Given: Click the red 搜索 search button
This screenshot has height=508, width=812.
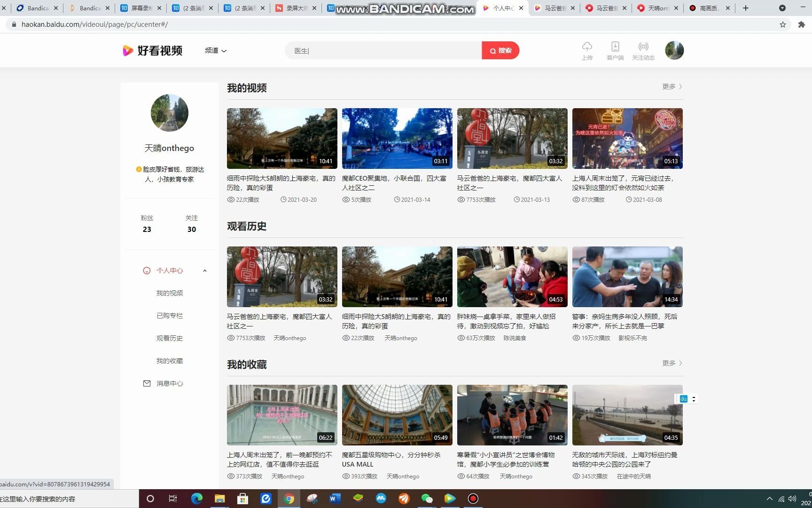Looking at the screenshot, I should pos(500,50).
